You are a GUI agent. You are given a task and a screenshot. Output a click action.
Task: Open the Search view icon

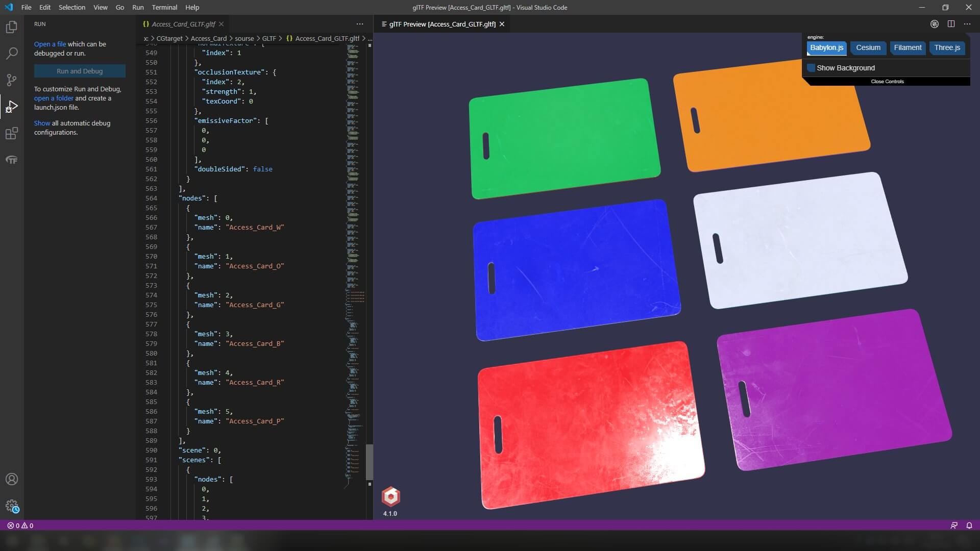coord(11,53)
